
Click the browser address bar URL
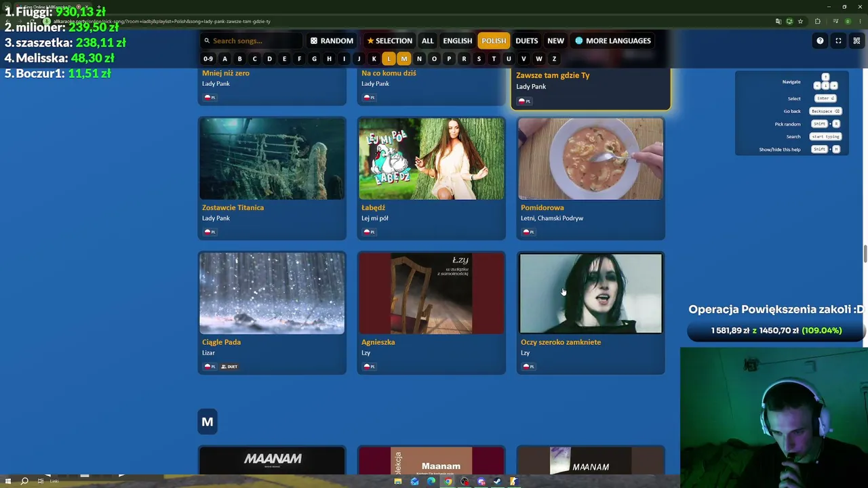162,21
